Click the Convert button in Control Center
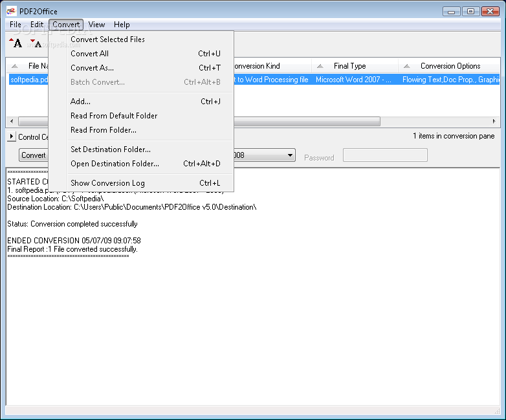This screenshot has width=506, height=420. 34,155
